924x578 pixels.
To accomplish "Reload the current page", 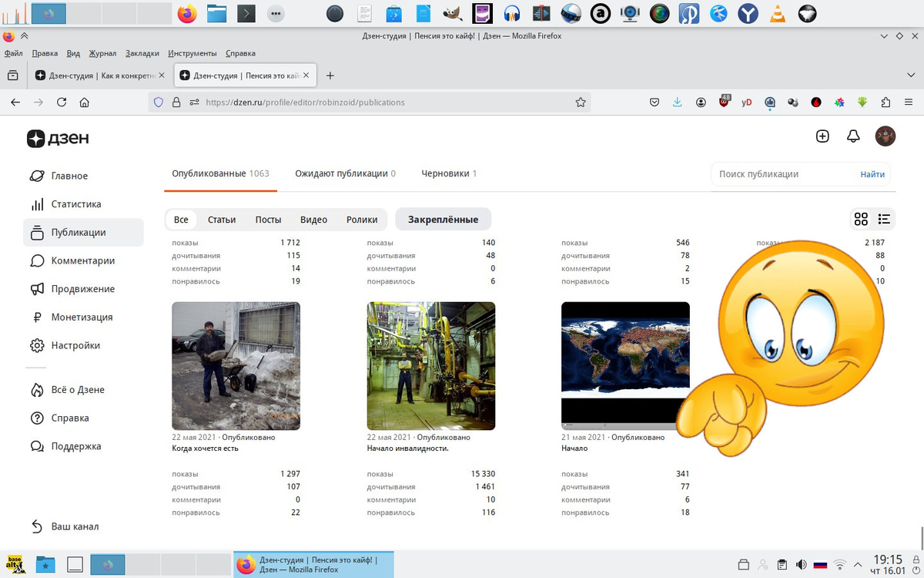I will coord(62,102).
